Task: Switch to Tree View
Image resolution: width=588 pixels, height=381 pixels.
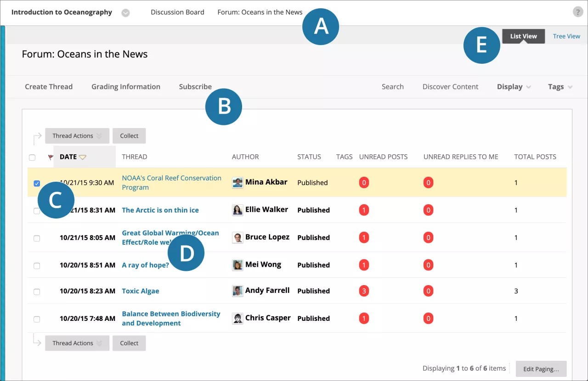Action: [x=566, y=36]
